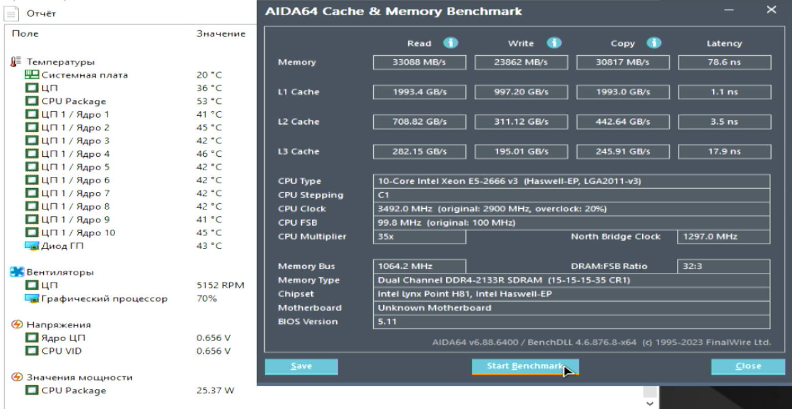Click the Поле column header

point(25,34)
